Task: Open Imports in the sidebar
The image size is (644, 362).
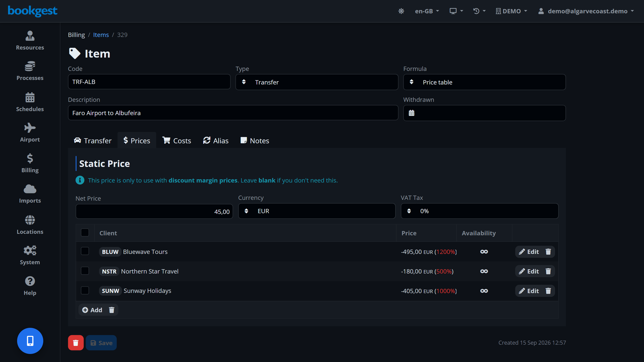Action: click(30, 194)
